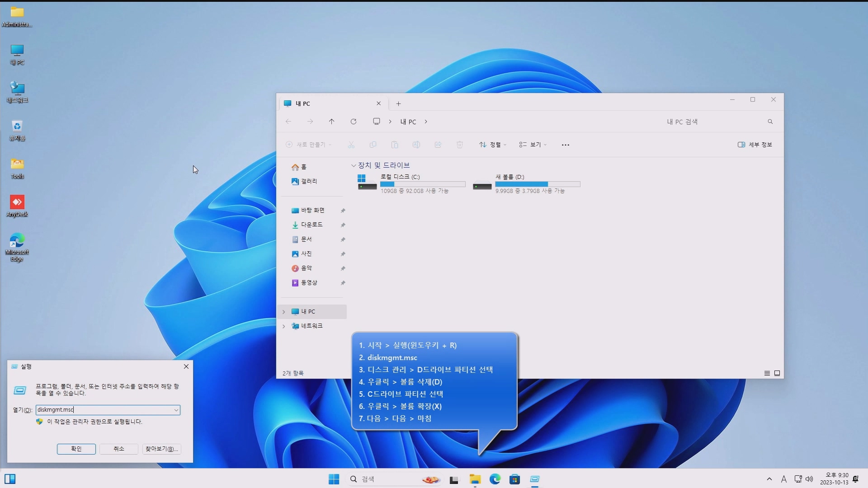Toggle the 세부 정보 pane button

(755, 145)
